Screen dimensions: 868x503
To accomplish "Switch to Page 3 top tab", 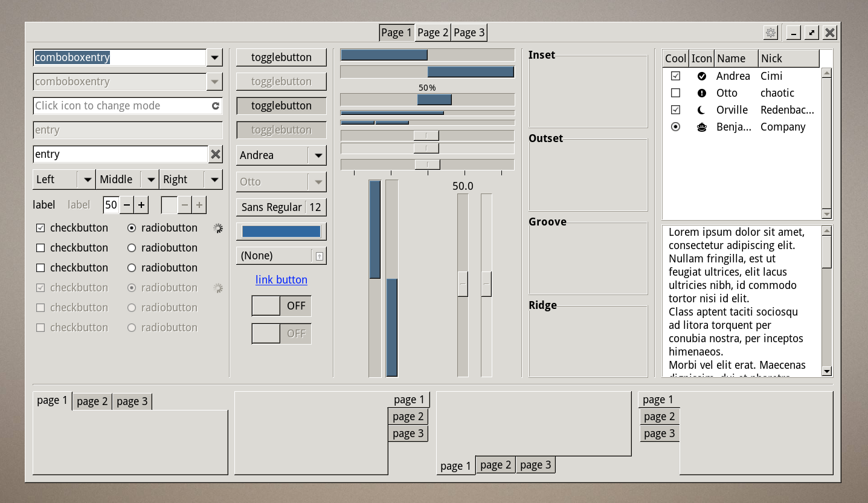I will [469, 33].
